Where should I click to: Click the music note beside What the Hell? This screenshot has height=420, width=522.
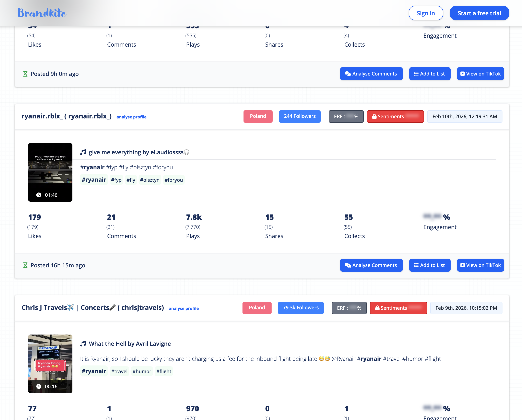83,343
